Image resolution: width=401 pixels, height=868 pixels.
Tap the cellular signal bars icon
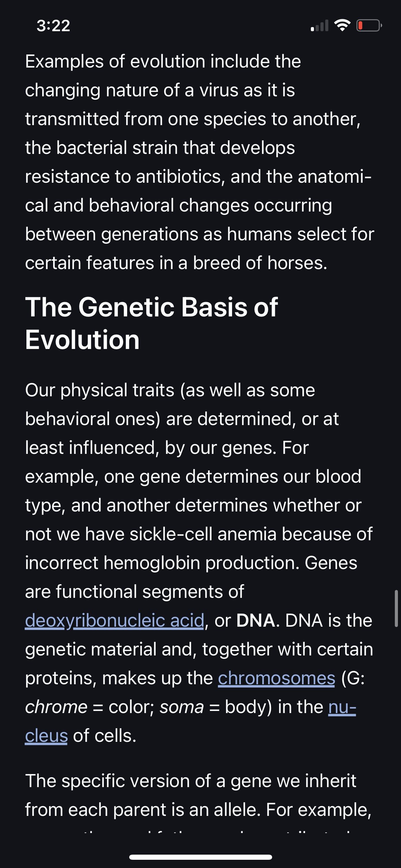coord(319,25)
